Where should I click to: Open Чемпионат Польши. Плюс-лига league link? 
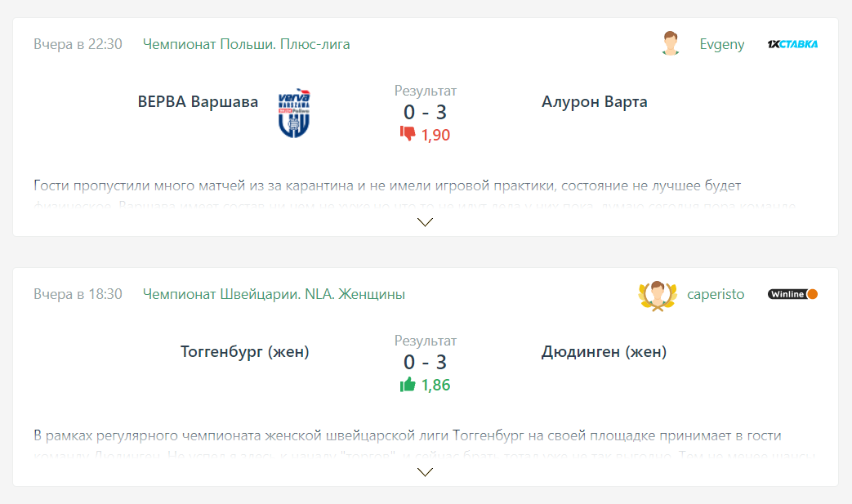pos(246,44)
